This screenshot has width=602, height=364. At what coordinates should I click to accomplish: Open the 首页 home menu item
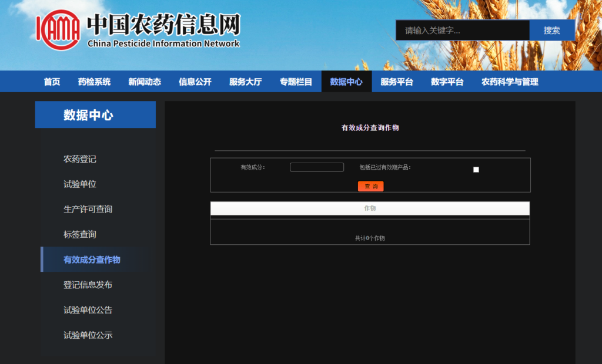[x=52, y=82]
